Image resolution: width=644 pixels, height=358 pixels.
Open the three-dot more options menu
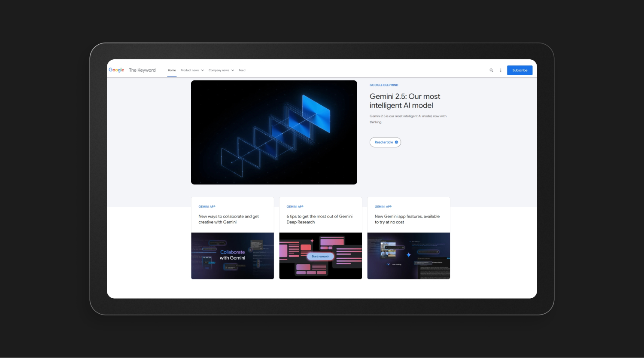pyautogui.click(x=501, y=70)
